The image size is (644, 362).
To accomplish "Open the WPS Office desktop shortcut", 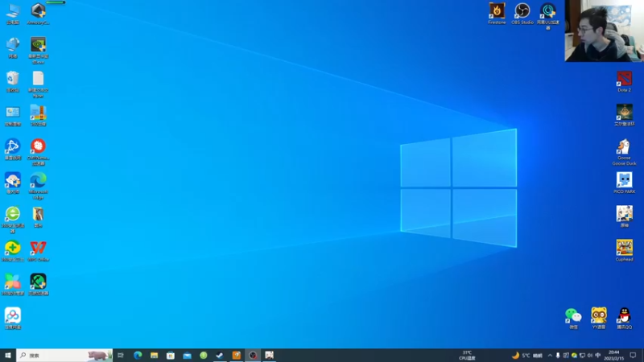I will [38, 251].
